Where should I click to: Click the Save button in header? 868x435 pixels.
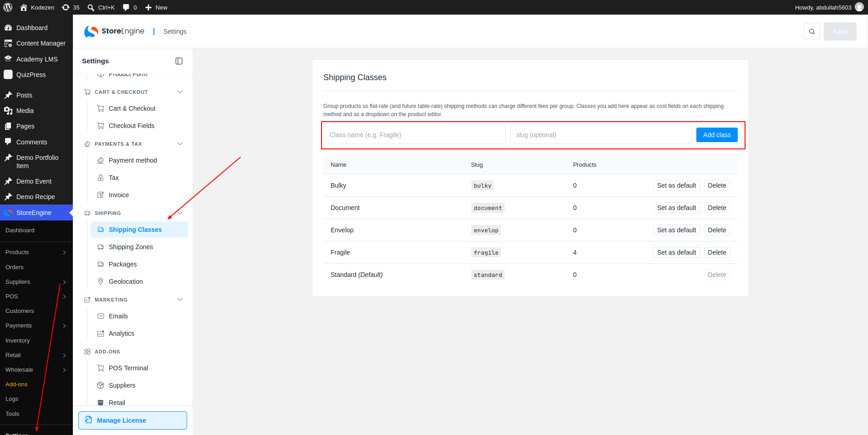point(840,31)
